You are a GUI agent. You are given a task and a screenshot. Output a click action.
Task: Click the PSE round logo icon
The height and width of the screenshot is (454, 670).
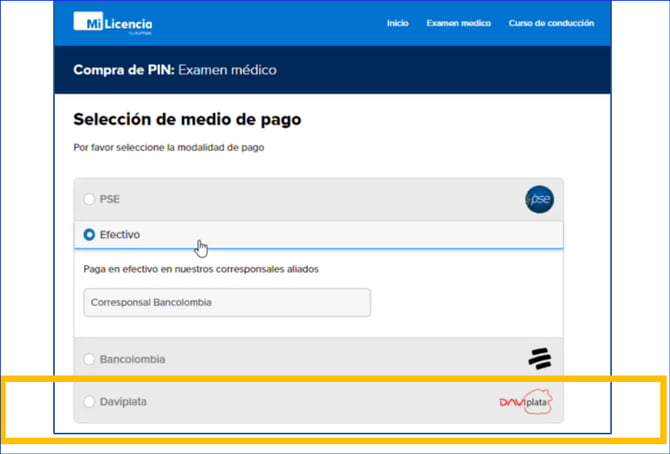pyautogui.click(x=540, y=199)
